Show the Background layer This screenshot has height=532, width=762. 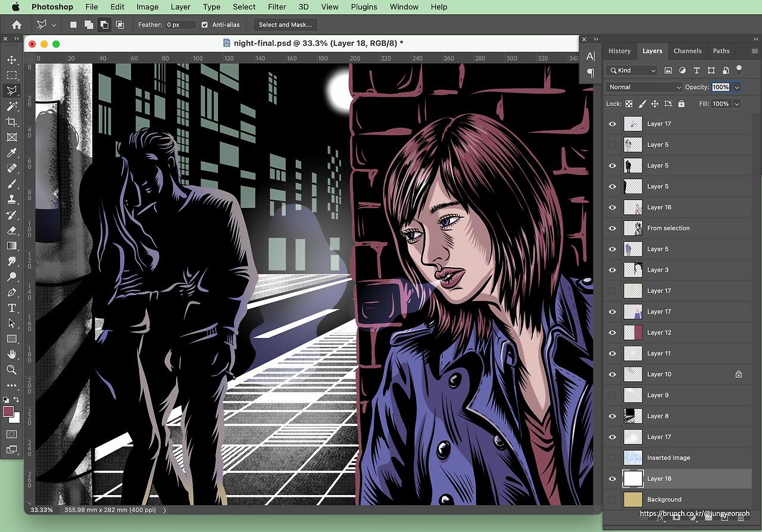pyautogui.click(x=612, y=499)
